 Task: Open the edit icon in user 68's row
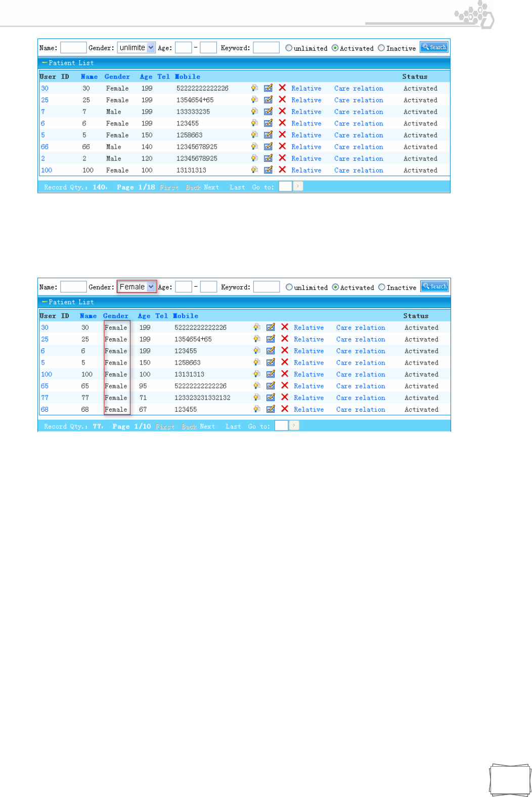[271, 409]
